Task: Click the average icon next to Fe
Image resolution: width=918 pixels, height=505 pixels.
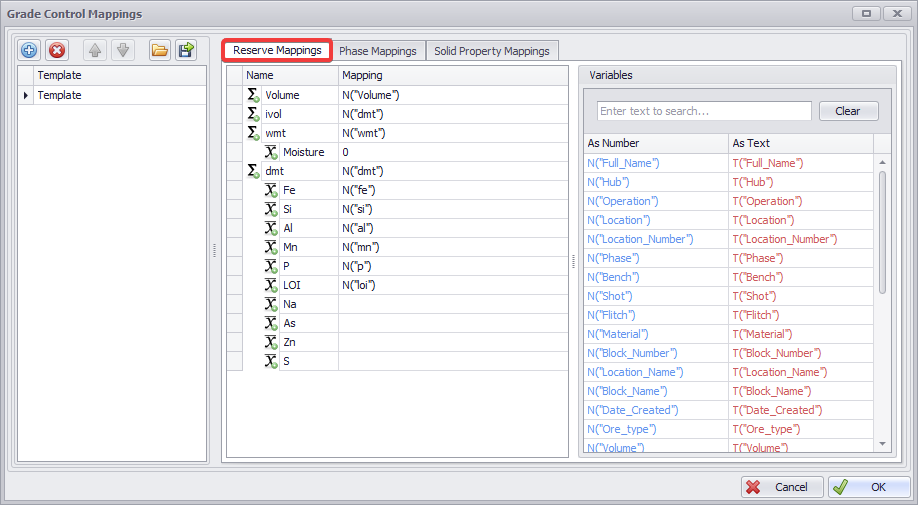Action: [271, 190]
